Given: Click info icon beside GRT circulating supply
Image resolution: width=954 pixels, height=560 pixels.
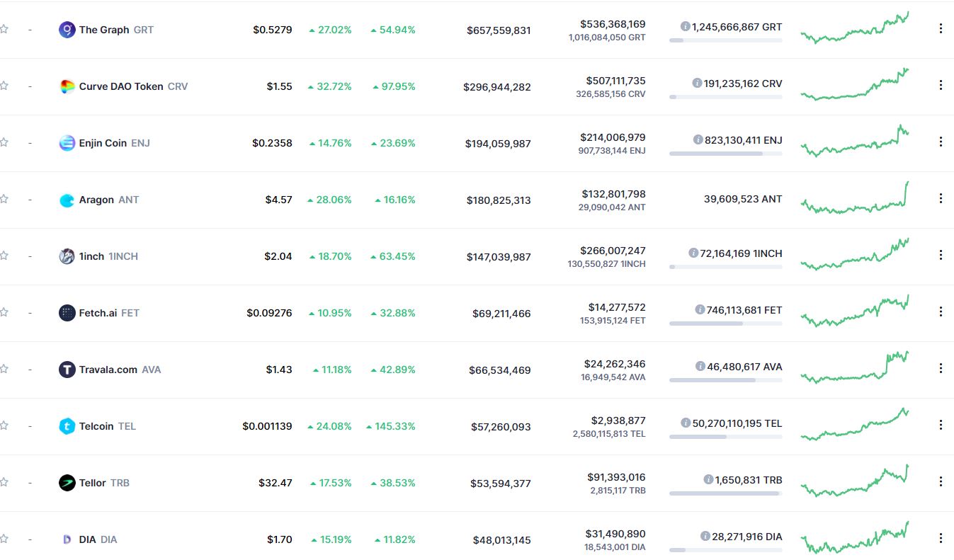Looking at the screenshot, I should [685, 27].
